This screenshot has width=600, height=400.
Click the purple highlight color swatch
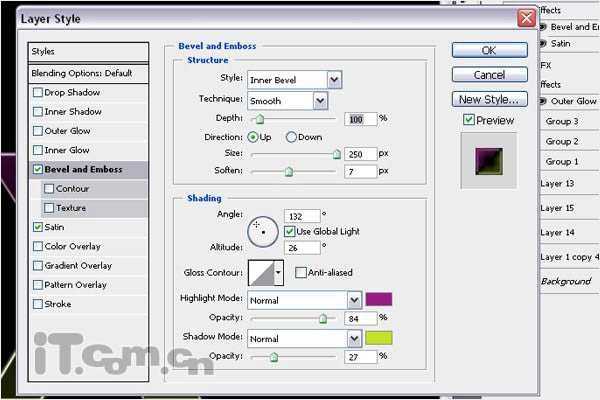tap(379, 300)
